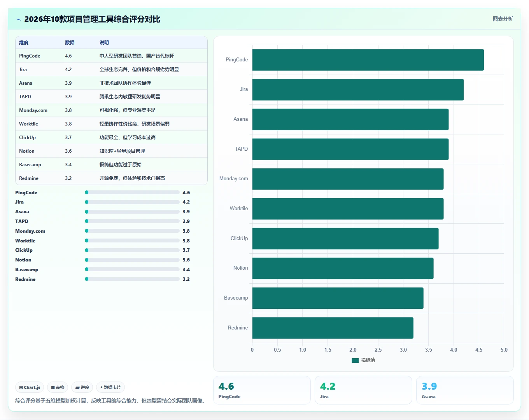Click the 说明 column header
This screenshot has height=420, width=529.
(x=104, y=43)
